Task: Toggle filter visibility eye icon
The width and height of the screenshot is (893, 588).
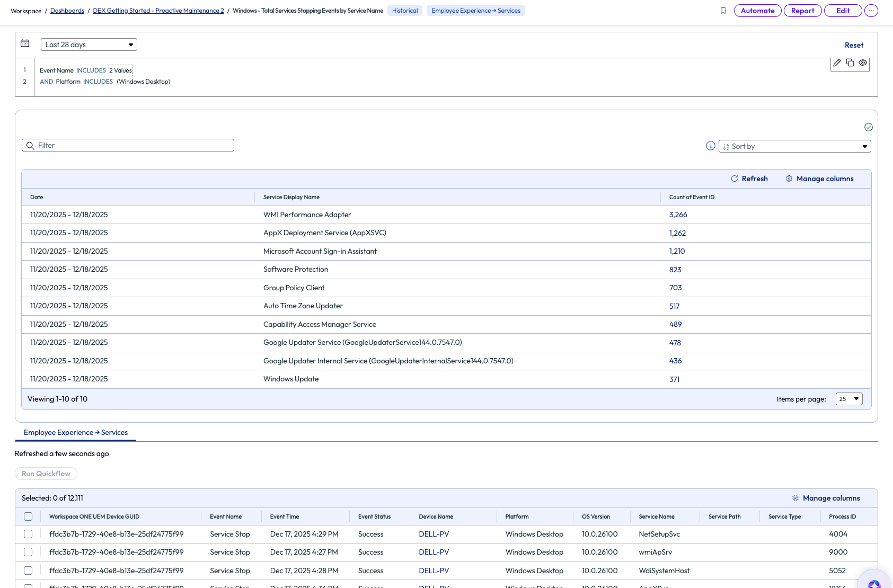Action: [863, 63]
